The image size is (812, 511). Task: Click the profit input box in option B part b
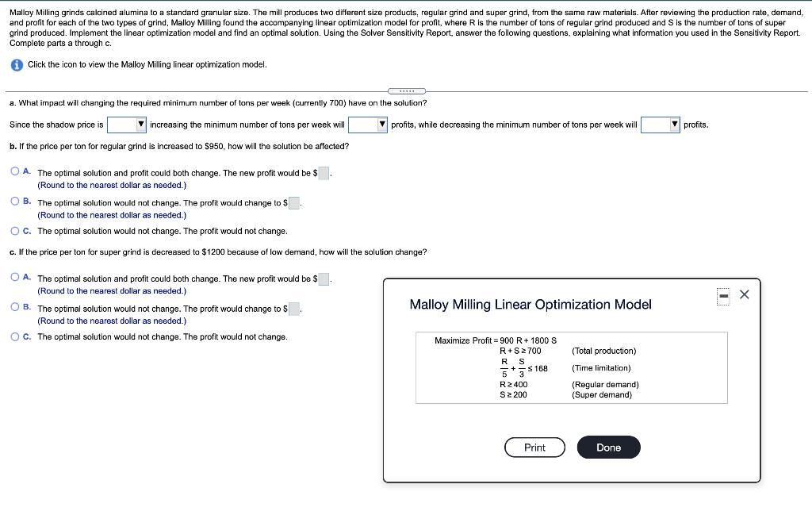point(295,203)
